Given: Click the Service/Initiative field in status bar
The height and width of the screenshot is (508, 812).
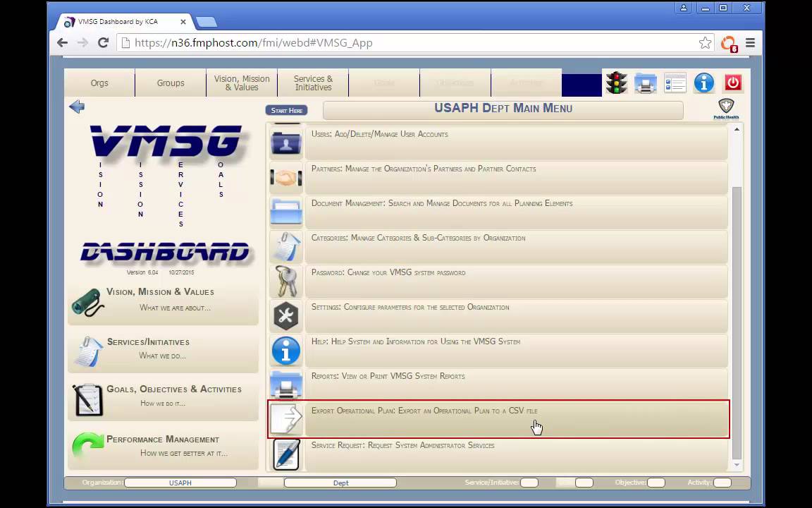Looking at the screenshot, I should point(529,483).
